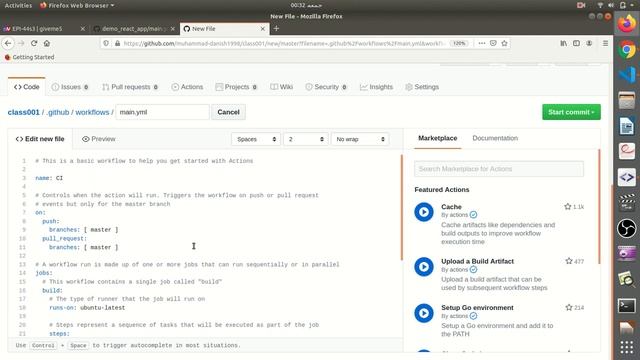Open the No wrap mode dropdown

(360, 139)
